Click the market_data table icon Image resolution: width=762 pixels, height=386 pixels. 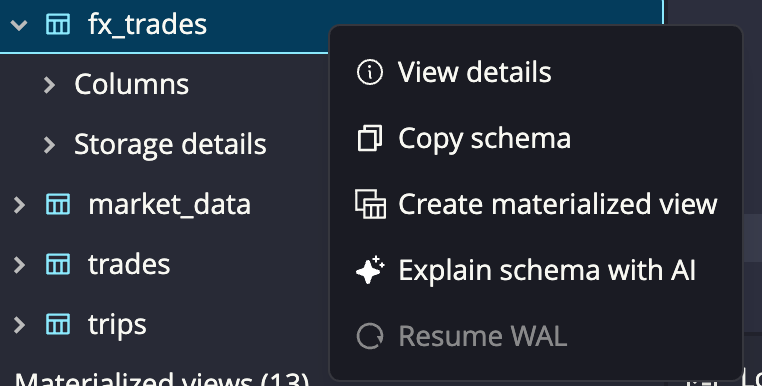(58, 204)
